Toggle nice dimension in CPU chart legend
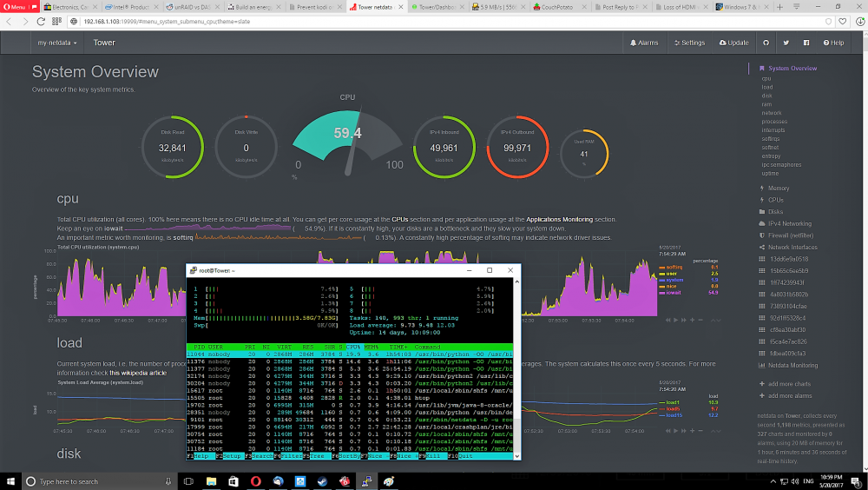 pos(671,286)
